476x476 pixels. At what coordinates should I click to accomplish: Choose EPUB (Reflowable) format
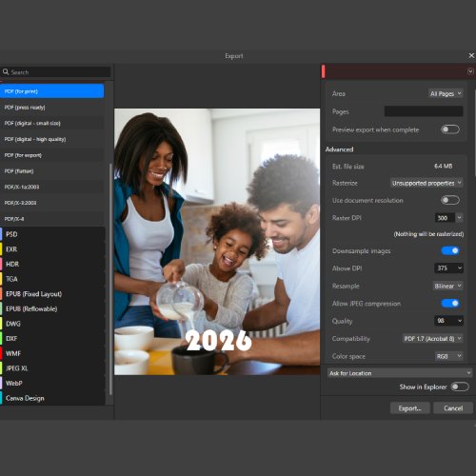click(52, 308)
